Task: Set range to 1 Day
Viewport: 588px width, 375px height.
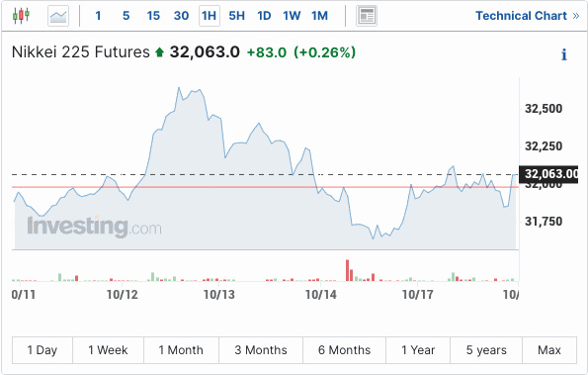Action: (x=42, y=350)
